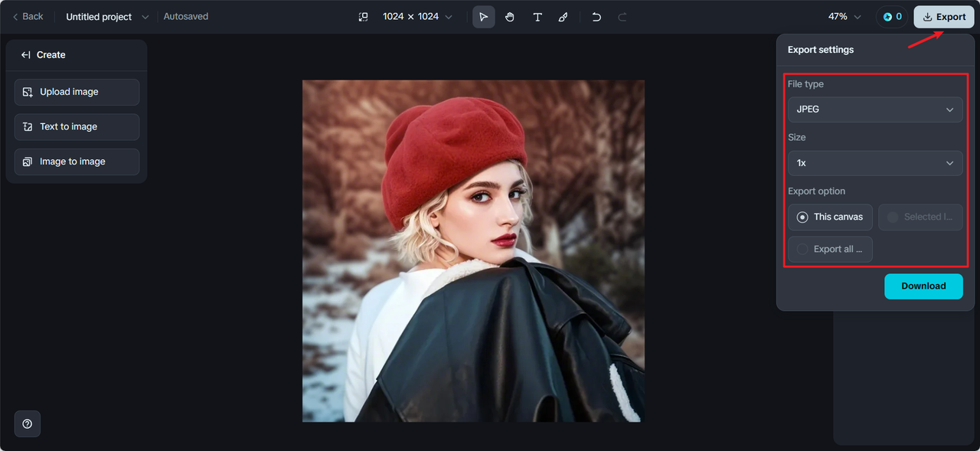Activate the Hand pan tool
Screen dimensions: 980x451
click(x=510, y=17)
